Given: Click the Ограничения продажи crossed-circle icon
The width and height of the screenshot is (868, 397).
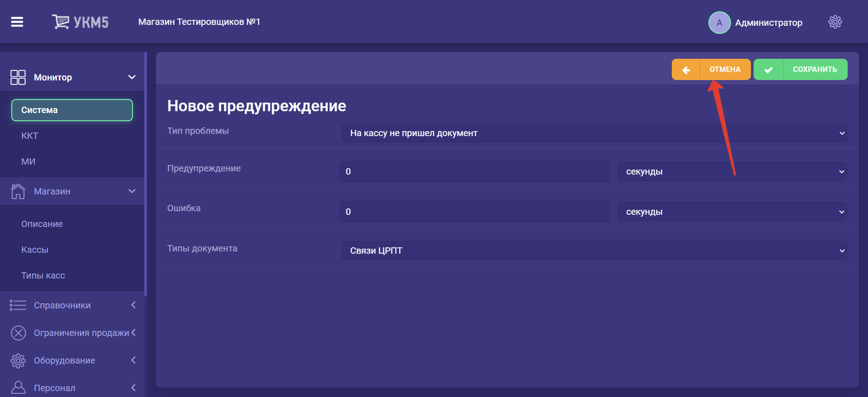Looking at the screenshot, I should coord(19,333).
